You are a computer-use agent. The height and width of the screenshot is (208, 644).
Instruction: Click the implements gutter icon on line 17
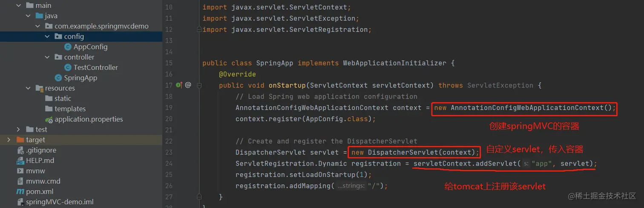point(179,85)
